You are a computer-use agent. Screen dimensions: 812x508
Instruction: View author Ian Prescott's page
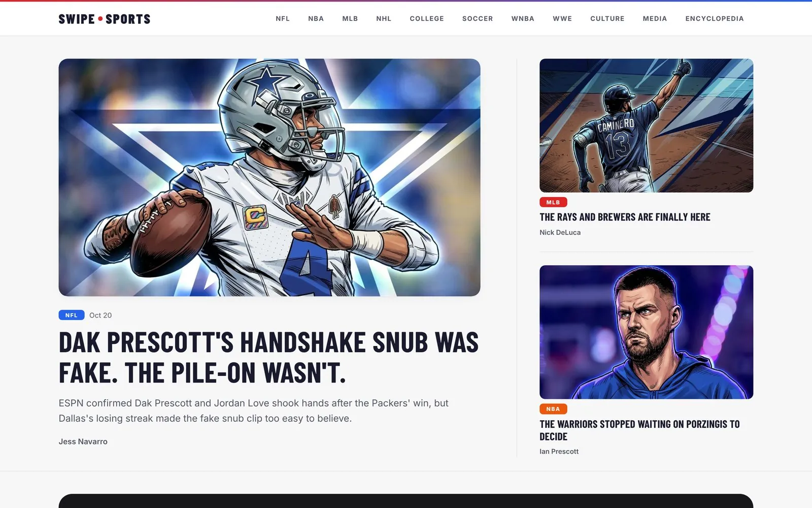coord(559,451)
